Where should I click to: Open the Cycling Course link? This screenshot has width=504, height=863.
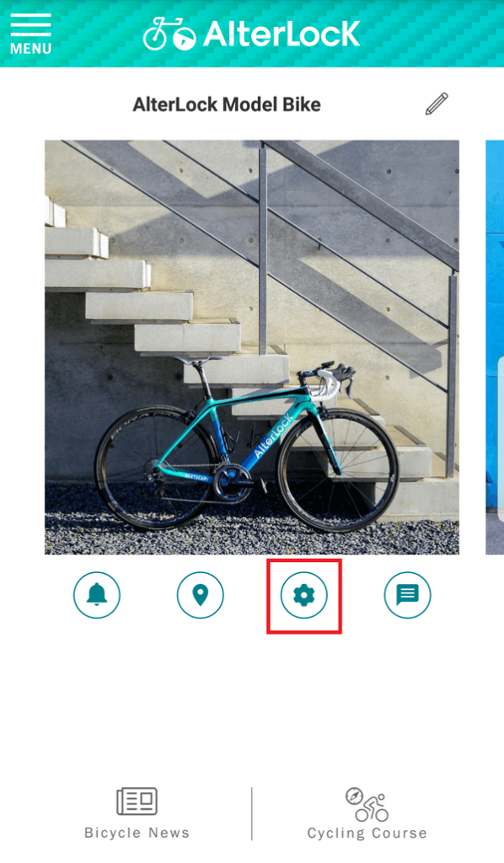point(367,834)
